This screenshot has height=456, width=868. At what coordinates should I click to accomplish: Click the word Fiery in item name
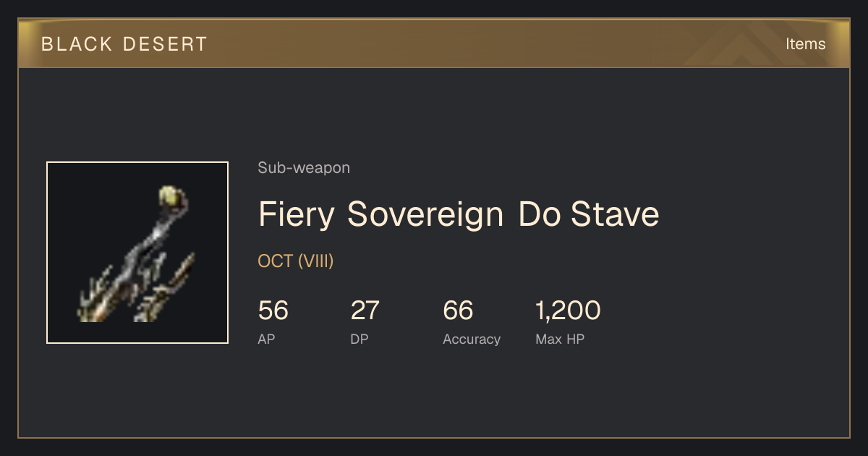(x=297, y=214)
